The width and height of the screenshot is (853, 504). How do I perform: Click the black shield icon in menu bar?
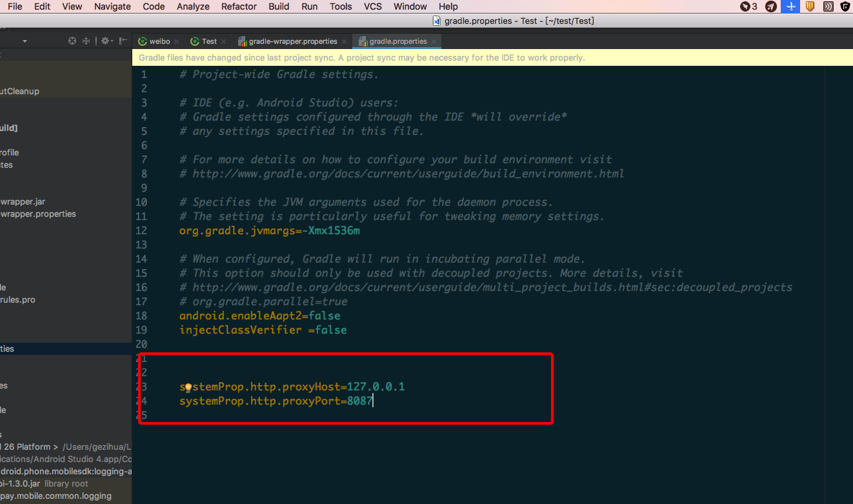pos(845,6)
